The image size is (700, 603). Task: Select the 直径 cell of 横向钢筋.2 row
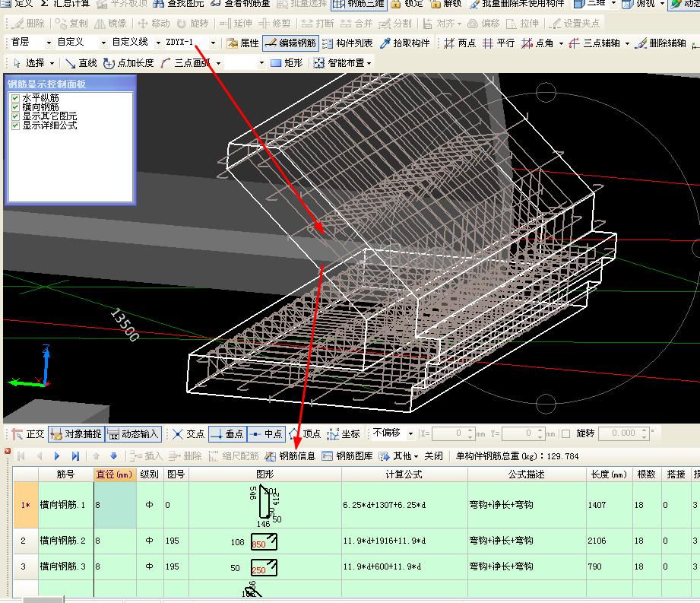pos(115,541)
